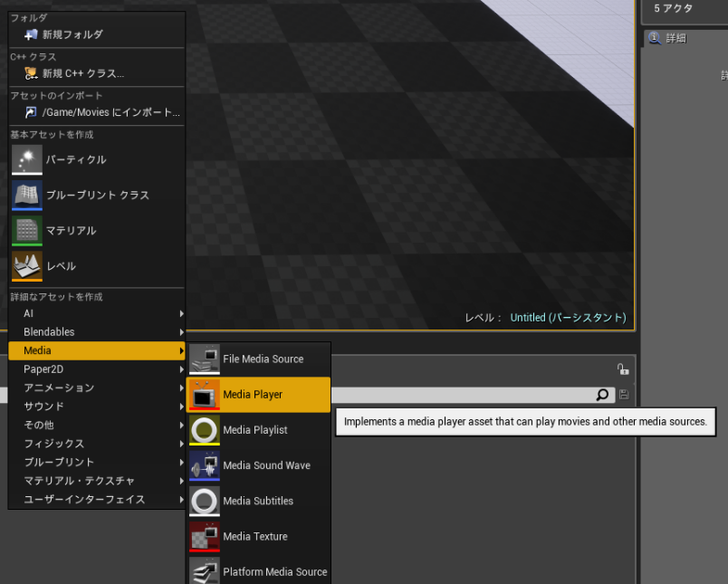Expand the フィジックス submenu arrow

pos(181,444)
